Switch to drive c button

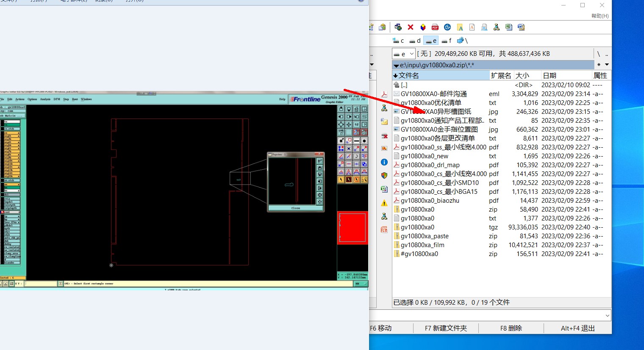click(x=398, y=41)
